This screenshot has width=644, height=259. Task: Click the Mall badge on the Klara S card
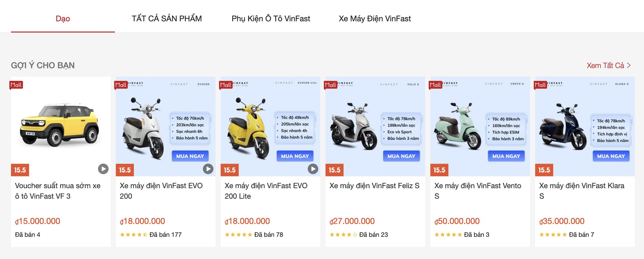pos(540,85)
